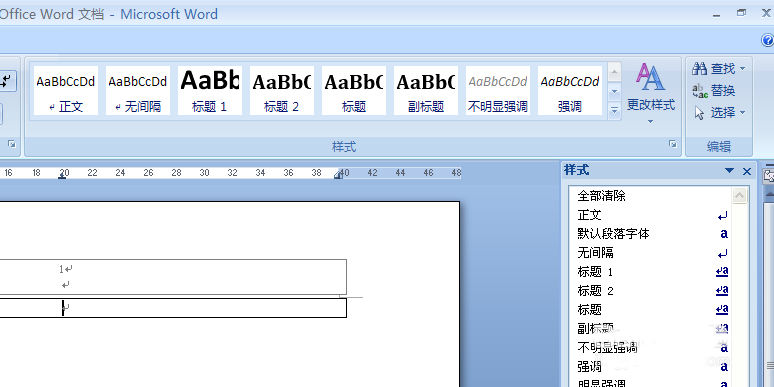Select 副标题 in the styles pane list
774x387 pixels.
tap(650, 329)
